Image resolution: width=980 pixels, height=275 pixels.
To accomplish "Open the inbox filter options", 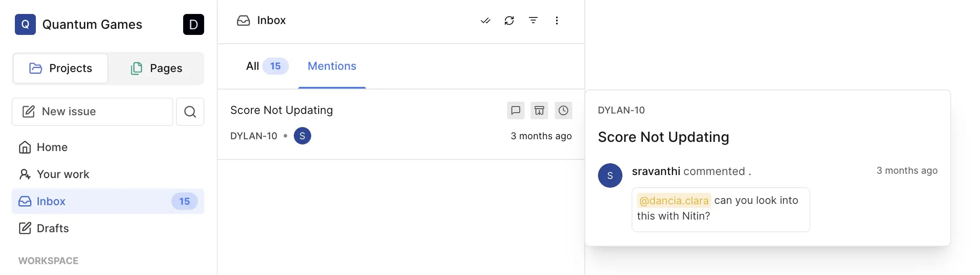I will [533, 21].
